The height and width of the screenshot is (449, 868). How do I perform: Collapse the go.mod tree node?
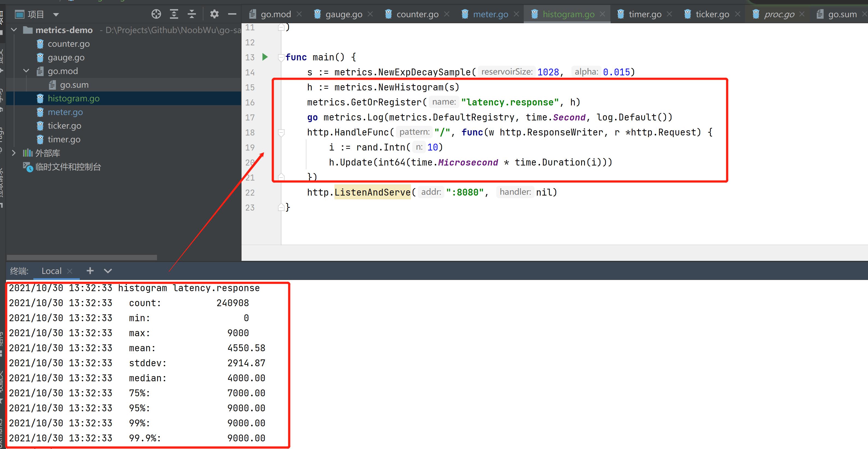click(x=26, y=71)
